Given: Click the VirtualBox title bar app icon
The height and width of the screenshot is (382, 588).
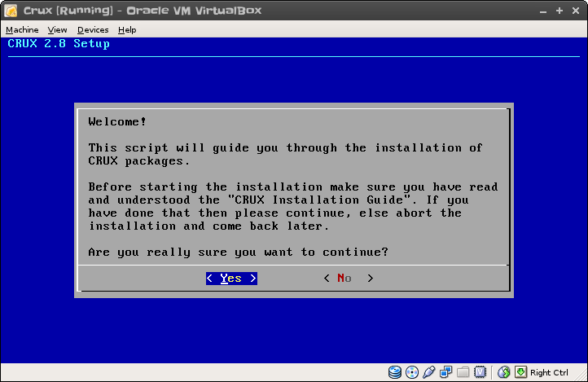Looking at the screenshot, I should [11, 11].
